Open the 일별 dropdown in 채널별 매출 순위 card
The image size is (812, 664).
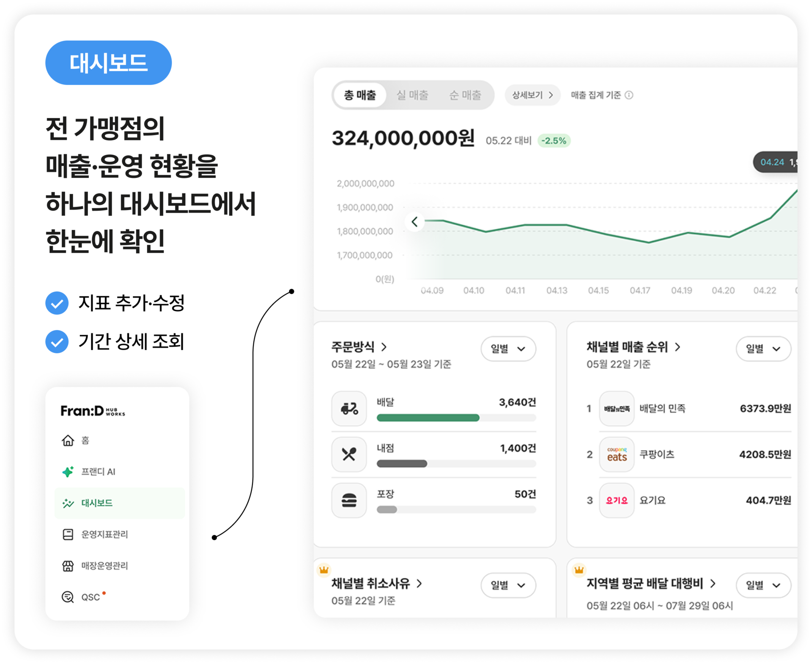(763, 349)
